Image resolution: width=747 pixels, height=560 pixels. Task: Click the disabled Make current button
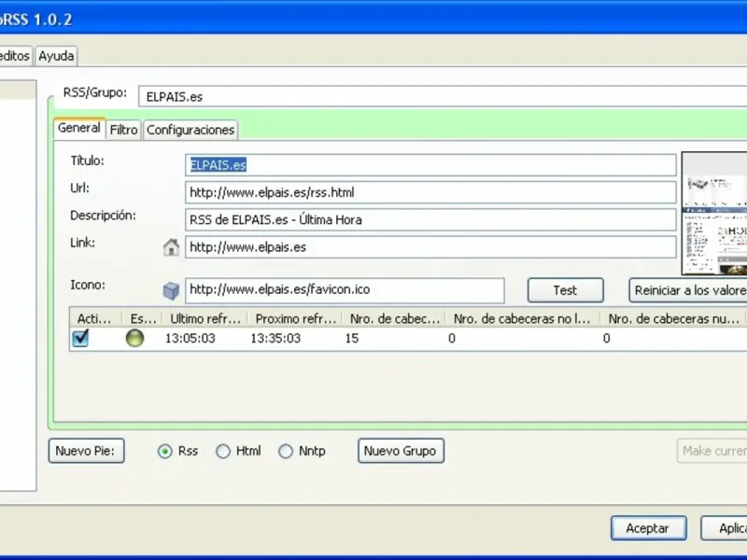click(712, 451)
